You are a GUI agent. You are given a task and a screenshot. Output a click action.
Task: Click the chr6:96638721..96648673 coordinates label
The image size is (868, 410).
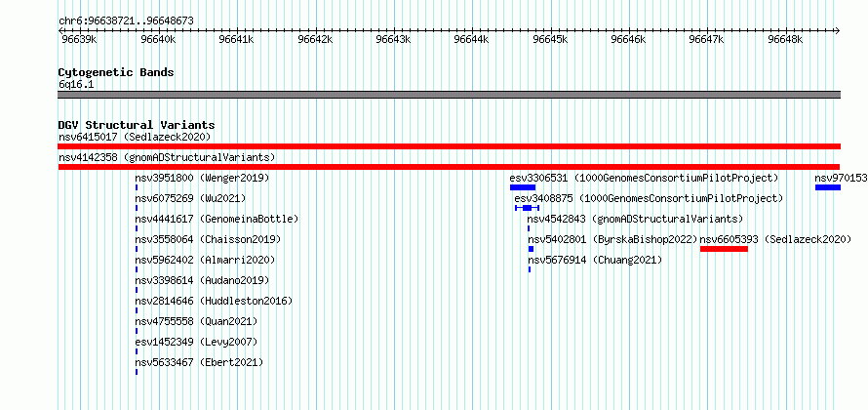point(126,21)
